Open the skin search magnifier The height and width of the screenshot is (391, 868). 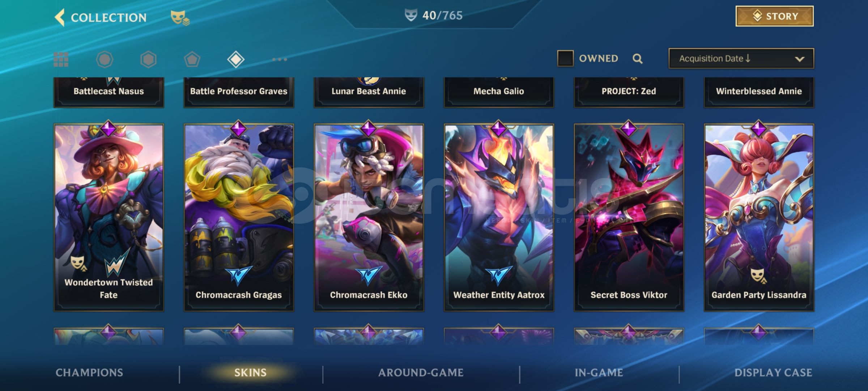point(638,59)
